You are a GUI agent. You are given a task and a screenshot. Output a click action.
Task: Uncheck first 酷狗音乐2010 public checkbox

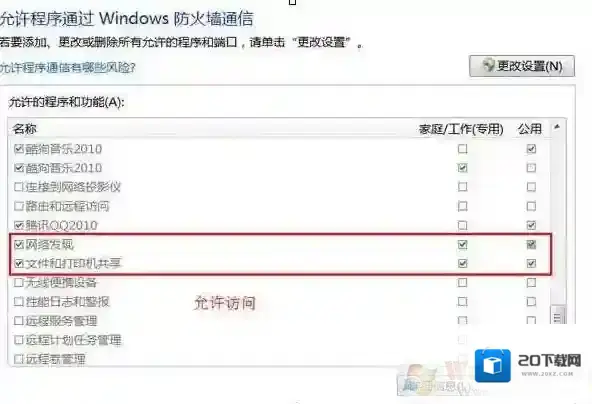(x=531, y=149)
